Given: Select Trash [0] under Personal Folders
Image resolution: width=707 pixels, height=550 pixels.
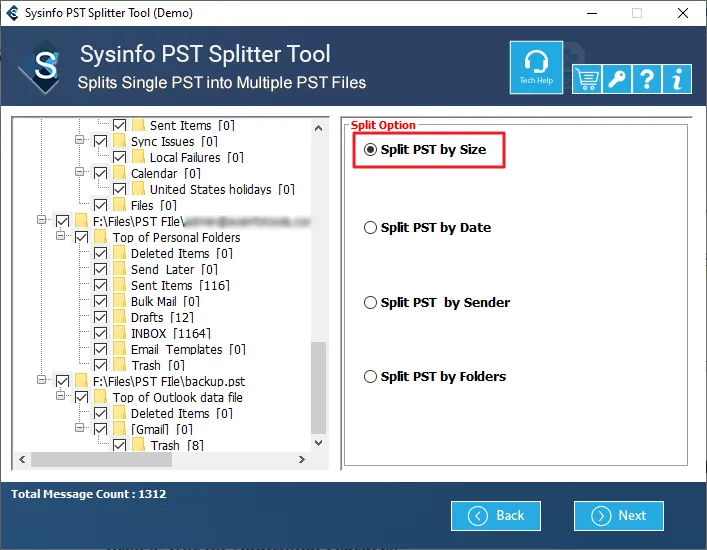Looking at the screenshot, I should 158,366.
